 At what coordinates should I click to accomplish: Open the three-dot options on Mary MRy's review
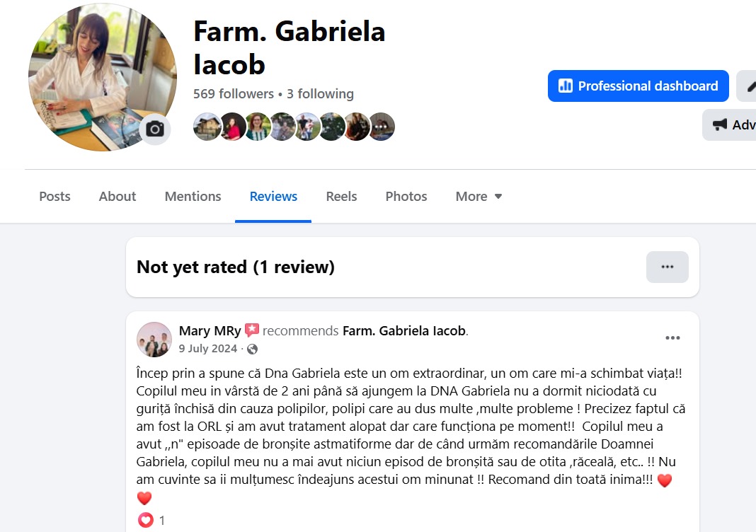pyautogui.click(x=672, y=337)
